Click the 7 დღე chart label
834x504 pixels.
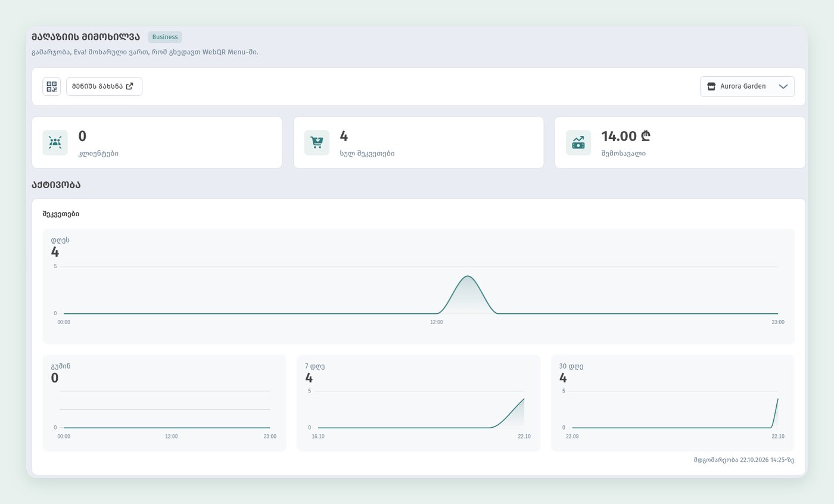pos(315,366)
